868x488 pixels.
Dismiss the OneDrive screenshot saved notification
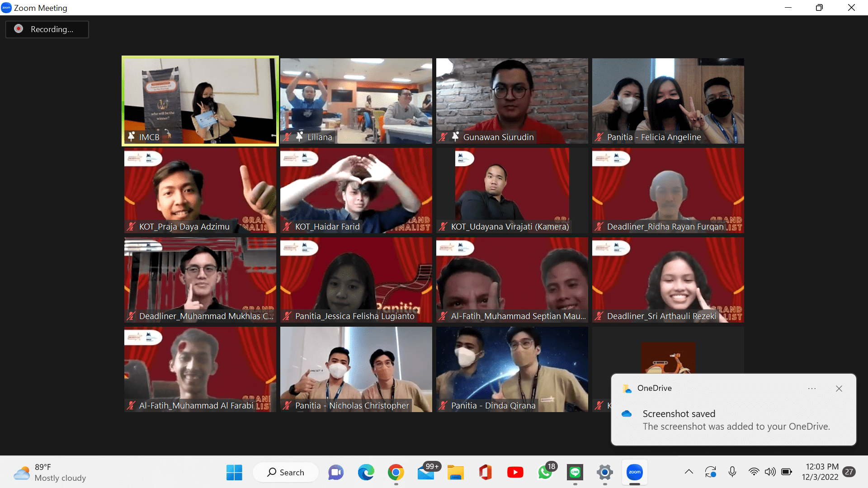[x=839, y=389]
